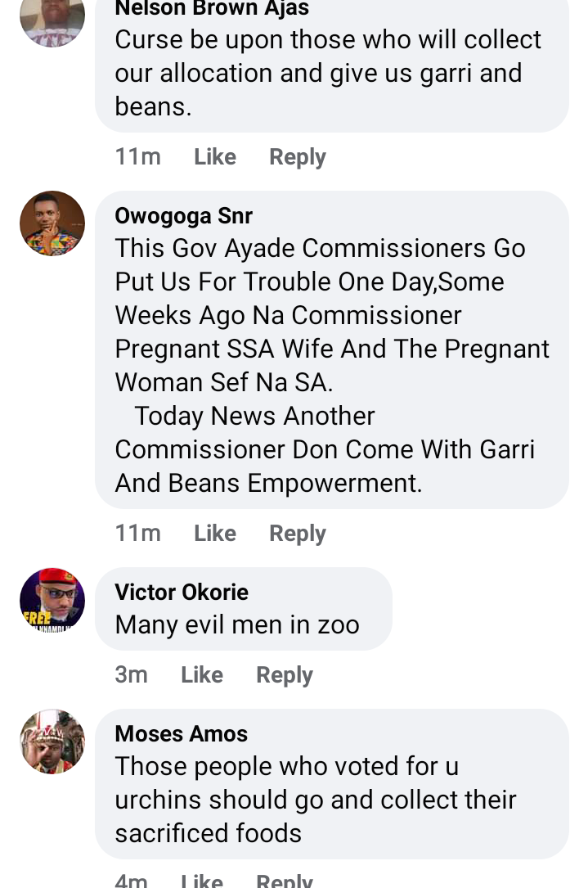588x888 pixels.
Task: Tap Moses Amos's avatar image
Action: click(x=52, y=742)
